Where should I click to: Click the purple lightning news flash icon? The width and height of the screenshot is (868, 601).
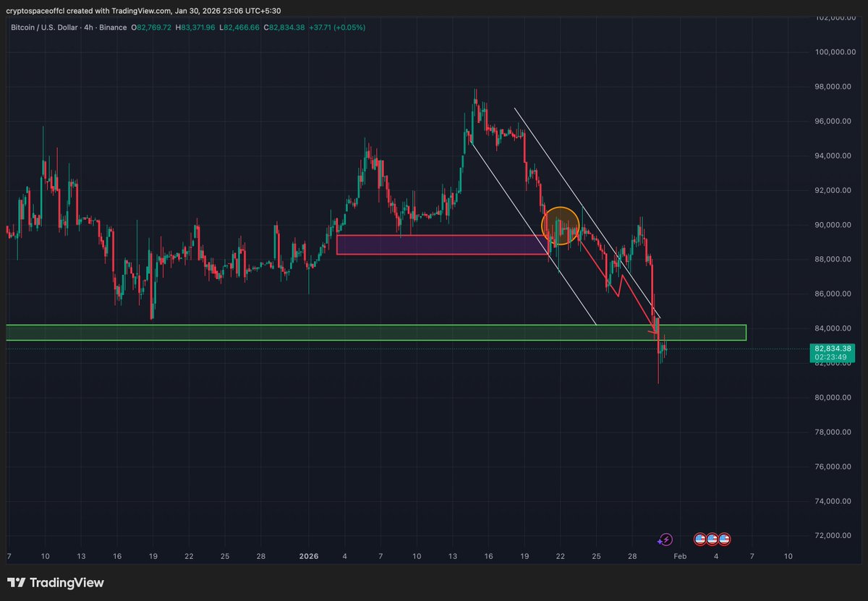(665, 539)
